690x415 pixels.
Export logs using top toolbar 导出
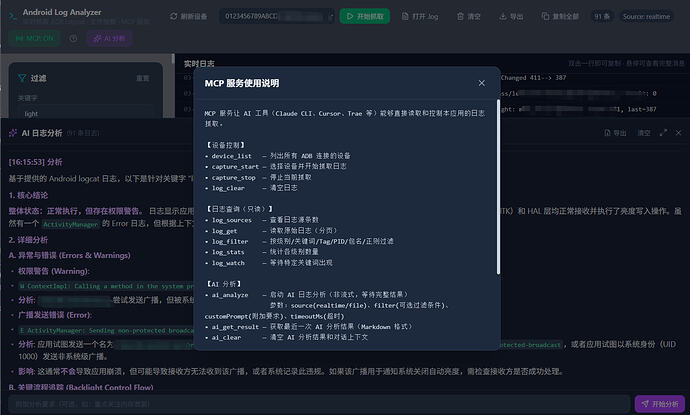coord(511,16)
